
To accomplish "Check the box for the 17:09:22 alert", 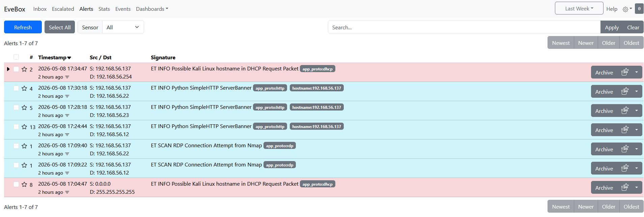I will (16, 165).
